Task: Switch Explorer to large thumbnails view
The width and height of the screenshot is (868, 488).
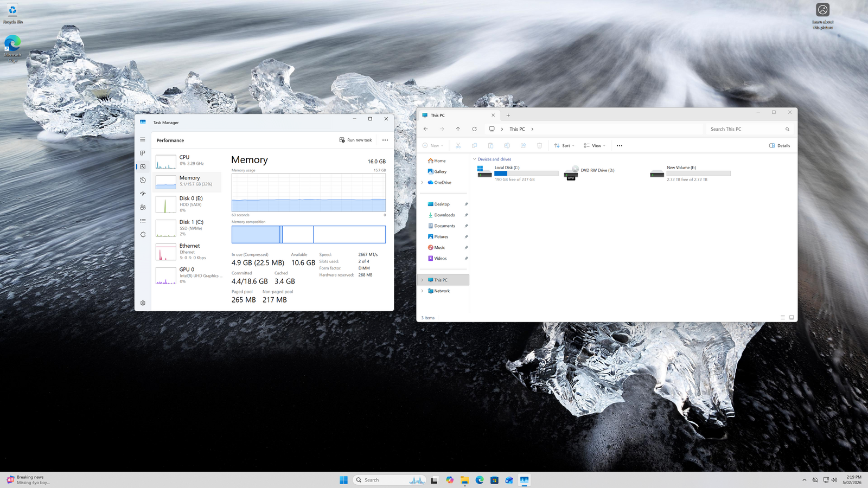Action: [792, 318]
